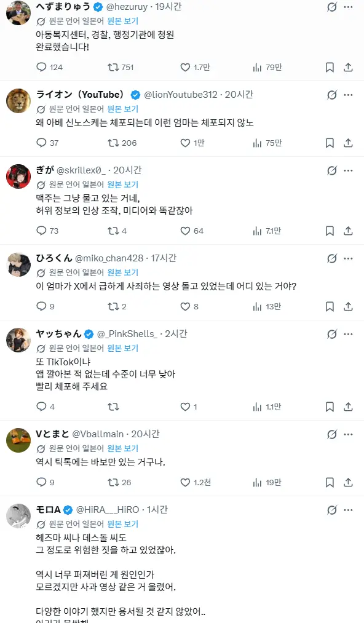Open more options for hezuruy post

pyautogui.click(x=348, y=7)
